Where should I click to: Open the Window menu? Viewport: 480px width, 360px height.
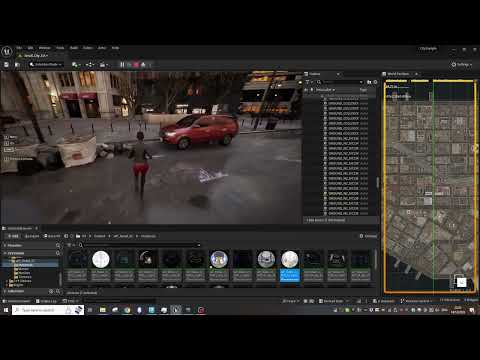click(44, 48)
